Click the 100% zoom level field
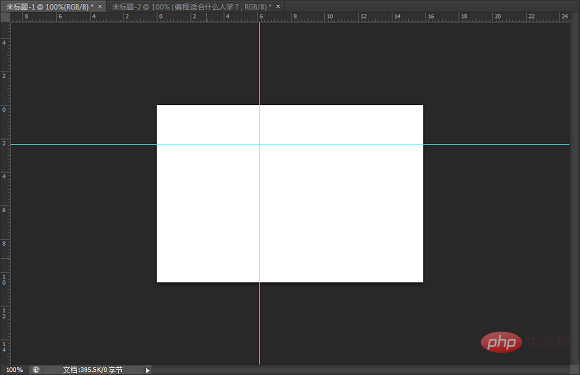 pos(14,369)
